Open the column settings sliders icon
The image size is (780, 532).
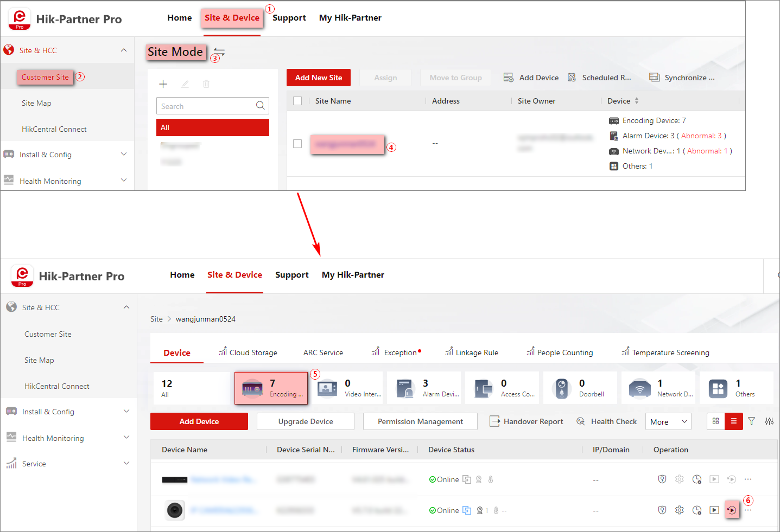[770, 421]
